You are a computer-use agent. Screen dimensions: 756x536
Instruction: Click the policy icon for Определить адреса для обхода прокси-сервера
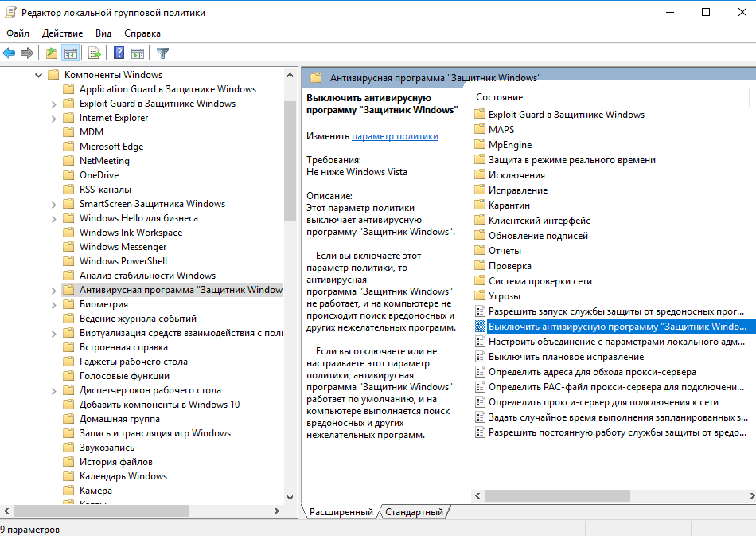coord(480,371)
